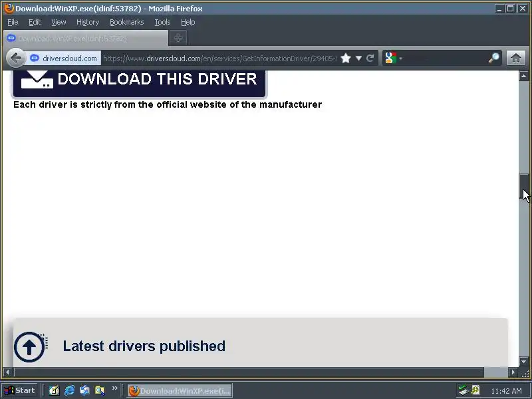Go to the Firefox home page button
Image resolution: width=532 pixels, height=399 pixels.
point(516,58)
